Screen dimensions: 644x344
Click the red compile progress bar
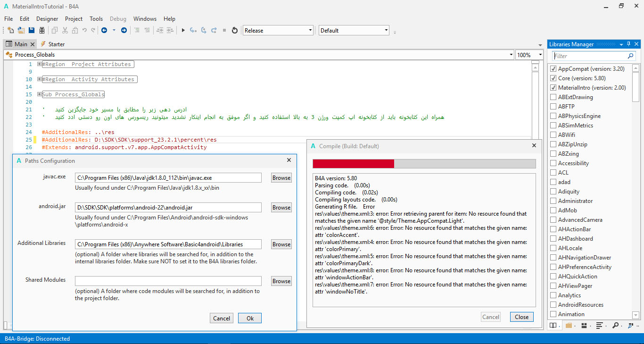(x=354, y=164)
